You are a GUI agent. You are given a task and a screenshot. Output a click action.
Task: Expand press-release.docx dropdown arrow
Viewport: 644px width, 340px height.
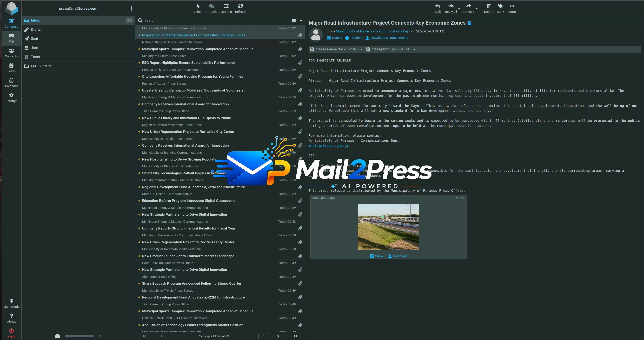pos(361,49)
